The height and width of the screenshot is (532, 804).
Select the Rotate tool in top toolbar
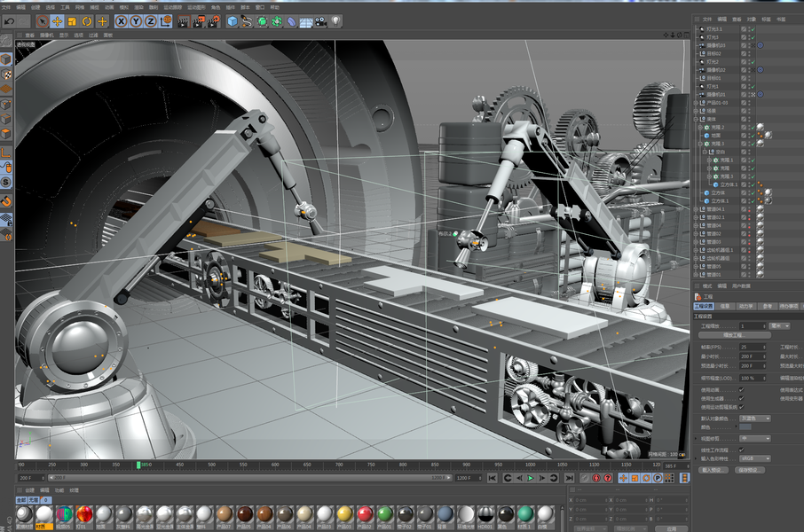click(x=87, y=20)
